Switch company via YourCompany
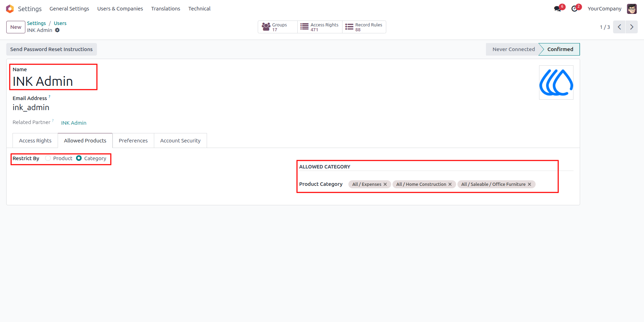This screenshot has width=644, height=322. point(604,9)
